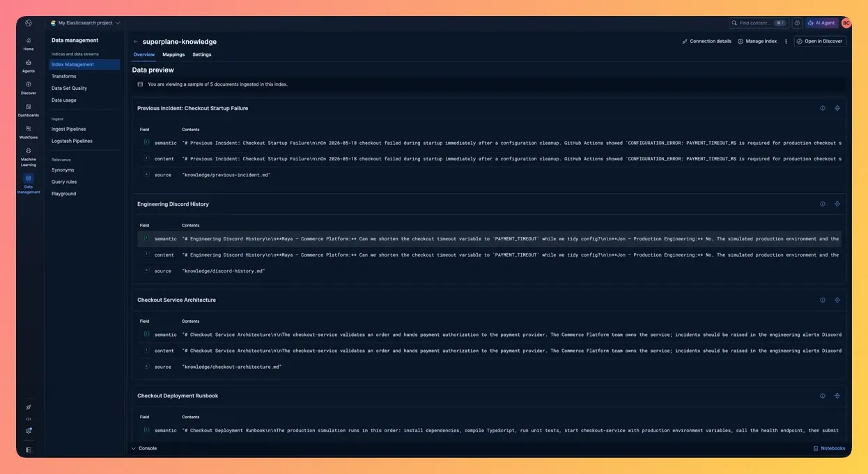Click expand icon for Engineering Discord History
Screen dimensions: 868x474
(x=837, y=204)
